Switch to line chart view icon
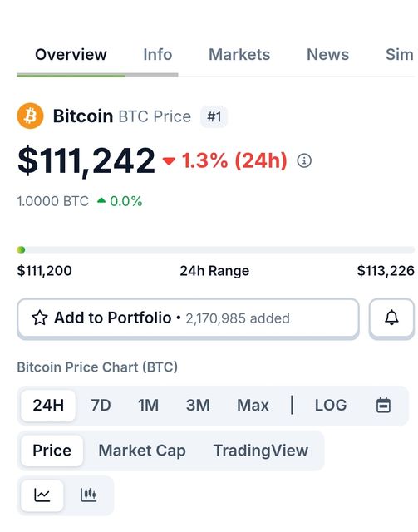 pos(42,495)
